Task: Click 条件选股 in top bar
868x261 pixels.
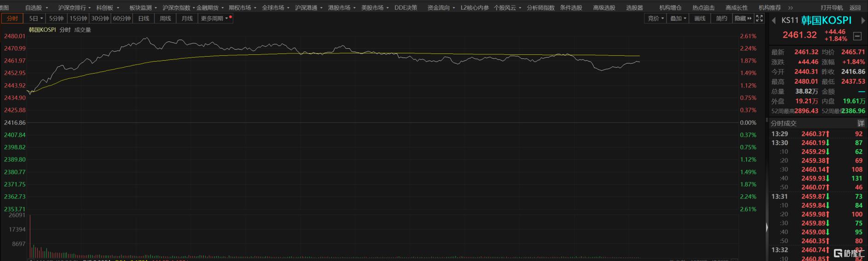Action: (571, 8)
